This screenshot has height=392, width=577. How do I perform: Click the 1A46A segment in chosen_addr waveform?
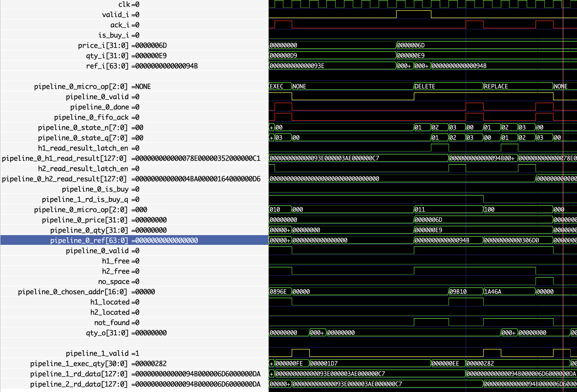point(509,292)
